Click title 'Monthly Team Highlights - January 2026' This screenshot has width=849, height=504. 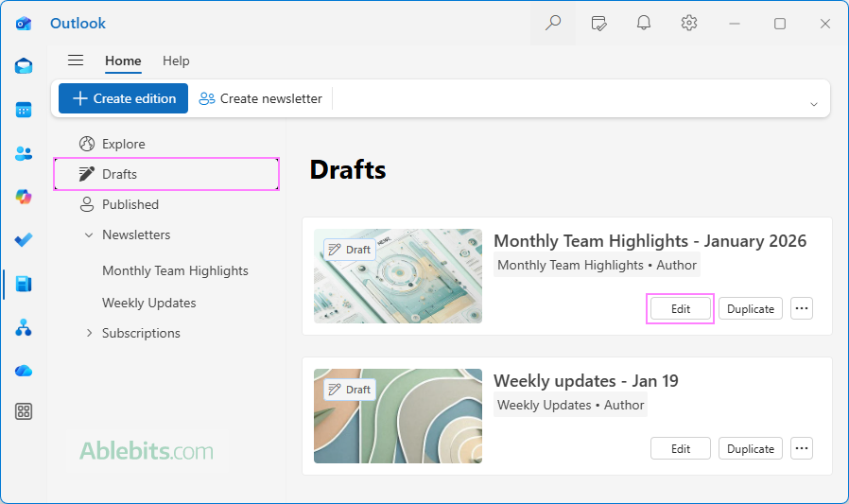point(650,241)
